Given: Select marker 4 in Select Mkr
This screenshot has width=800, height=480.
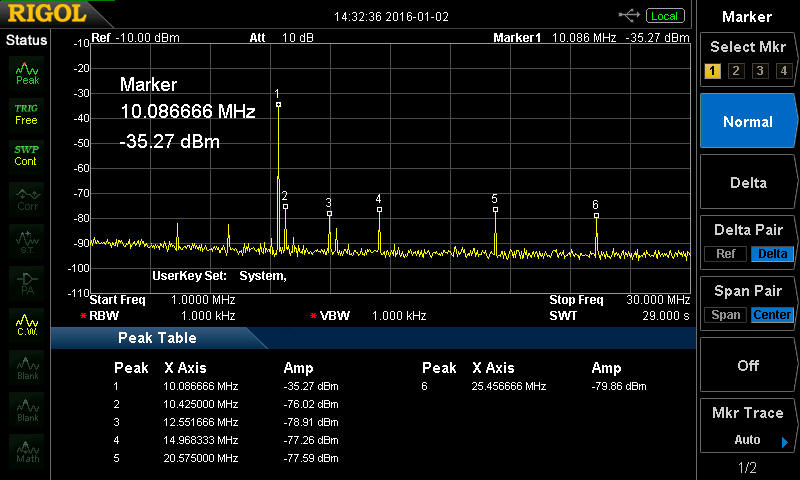Looking at the screenshot, I should point(783,71).
